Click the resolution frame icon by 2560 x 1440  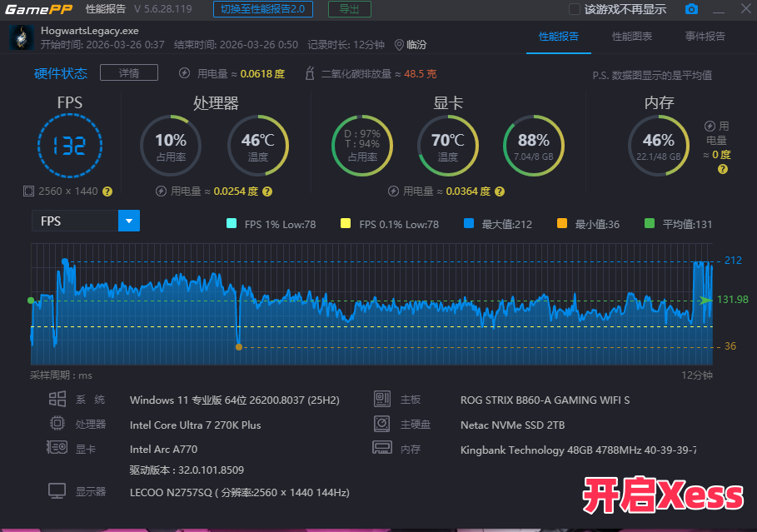(x=28, y=191)
